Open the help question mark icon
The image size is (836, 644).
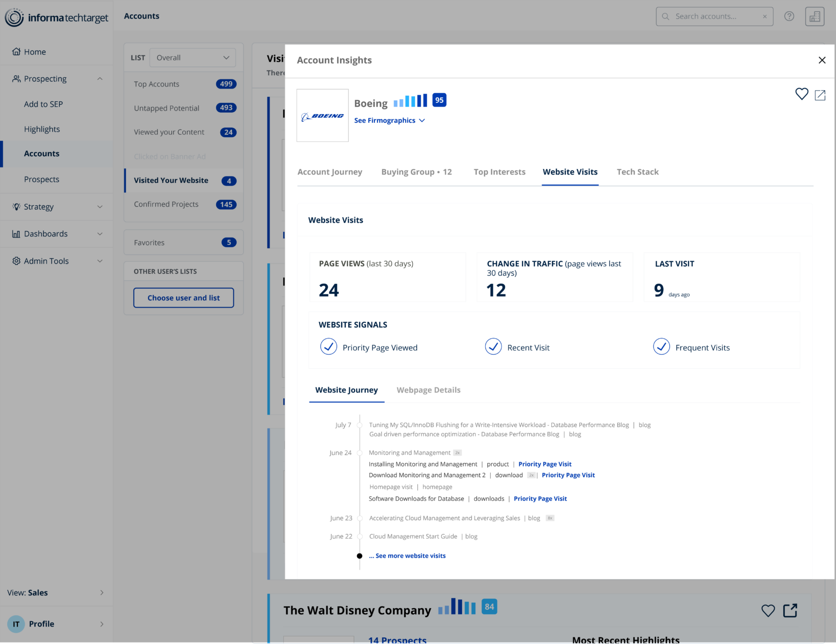click(789, 16)
